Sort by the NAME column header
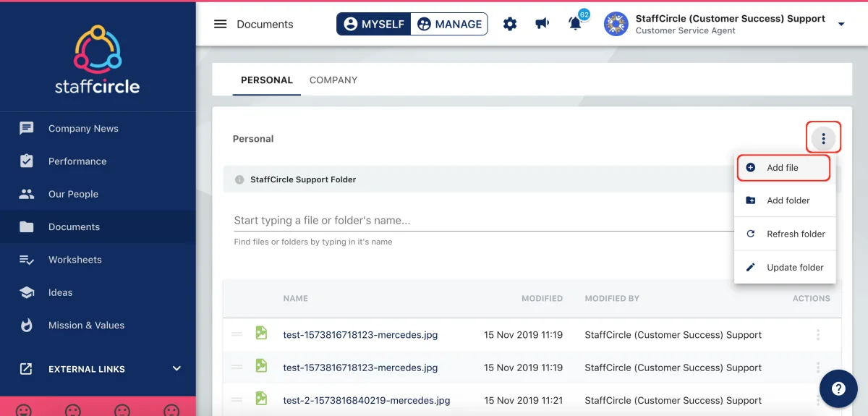 (296, 298)
